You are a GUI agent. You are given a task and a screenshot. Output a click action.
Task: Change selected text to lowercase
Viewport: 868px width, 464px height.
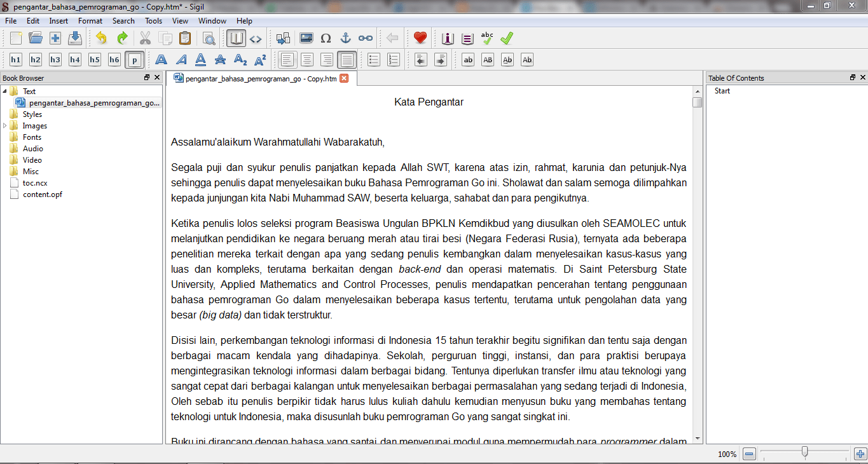(468, 60)
